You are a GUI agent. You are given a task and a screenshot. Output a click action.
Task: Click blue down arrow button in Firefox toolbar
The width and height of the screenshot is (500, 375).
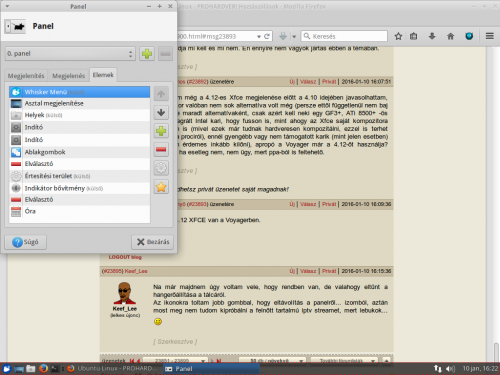pyautogui.click(x=283, y=36)
